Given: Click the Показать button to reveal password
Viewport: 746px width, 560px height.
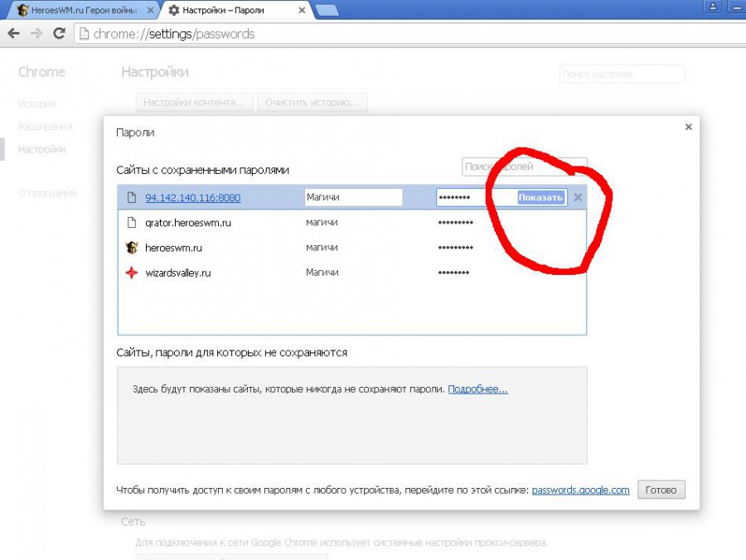Looking at the screenshot, I should (540, 197).
